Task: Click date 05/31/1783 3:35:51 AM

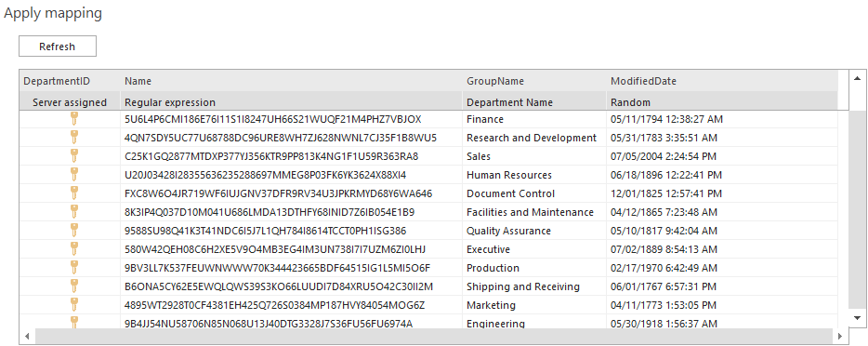Action: (x=664, y=138)
